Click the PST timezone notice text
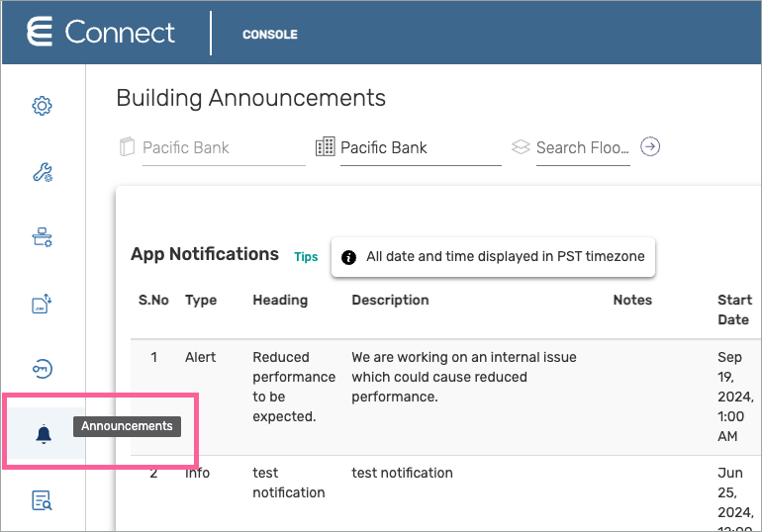Image resolution: width=762 pixels, height=532 pixels. pyautogui.click(x=506, y=256)
